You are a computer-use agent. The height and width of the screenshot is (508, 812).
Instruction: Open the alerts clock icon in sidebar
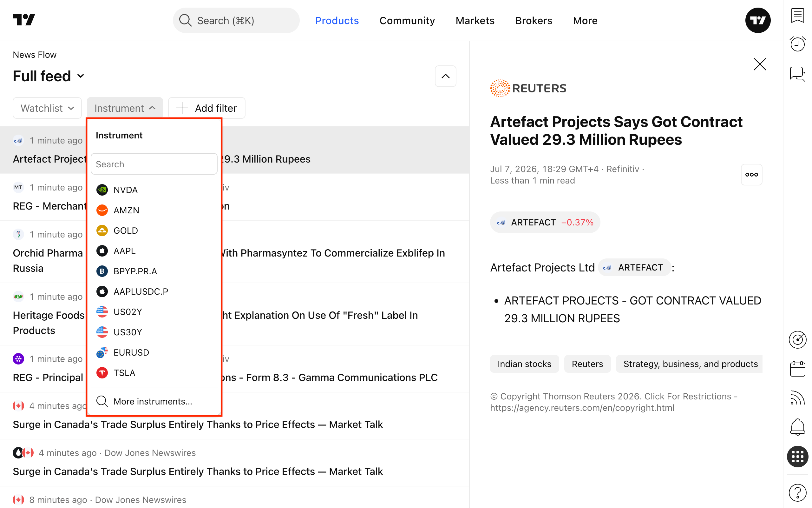click(797, 44)
